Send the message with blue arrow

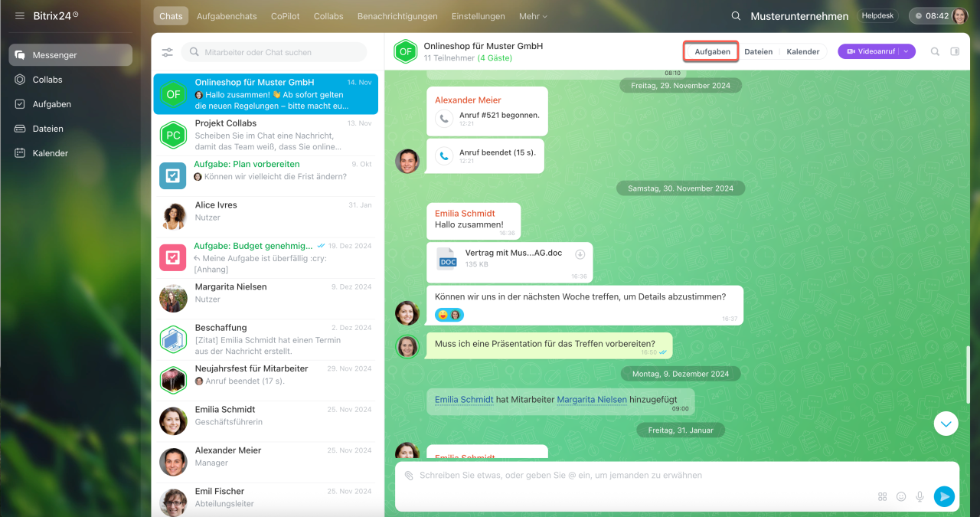point(945,496)
